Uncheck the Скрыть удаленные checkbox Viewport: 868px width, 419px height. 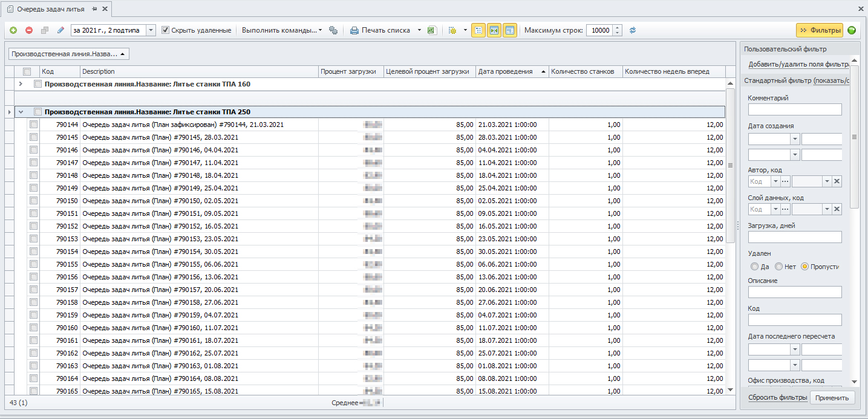click(x=166, y=30)
